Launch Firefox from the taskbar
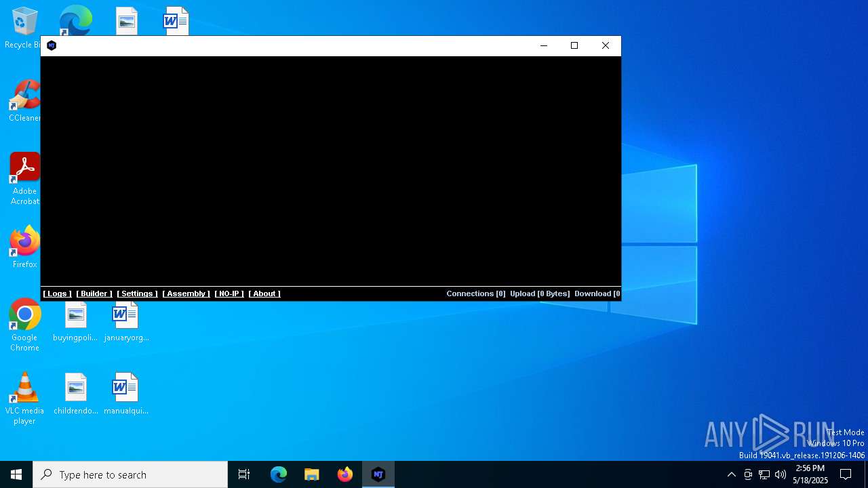The image size is (868, 488). click(345, 474)
